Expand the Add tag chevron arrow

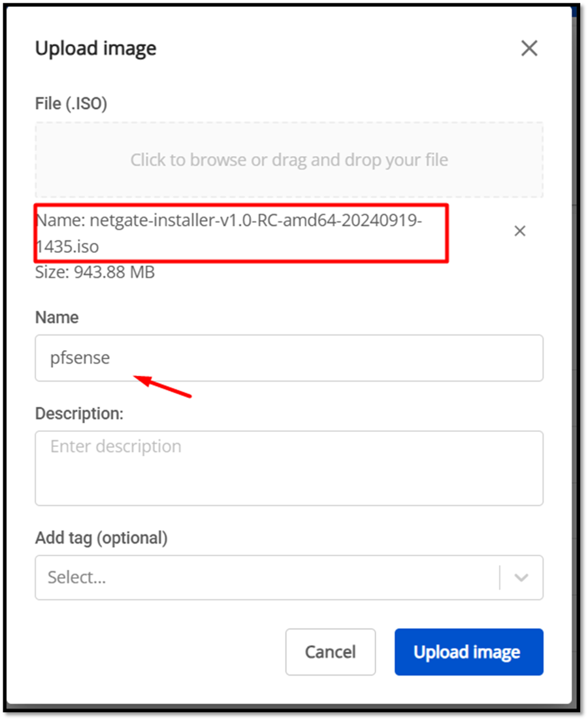[521, 578]
